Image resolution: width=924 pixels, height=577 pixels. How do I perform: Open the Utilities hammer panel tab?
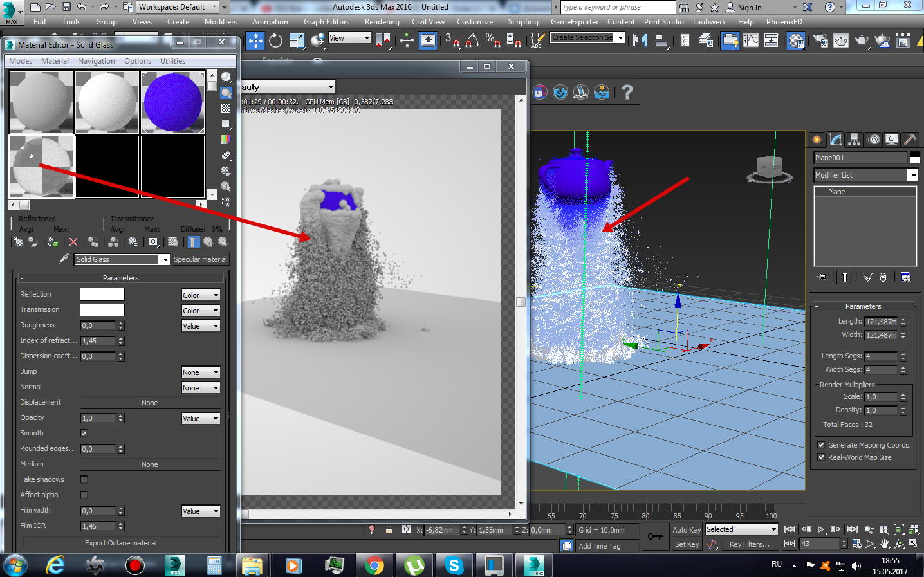pos(910,139)
